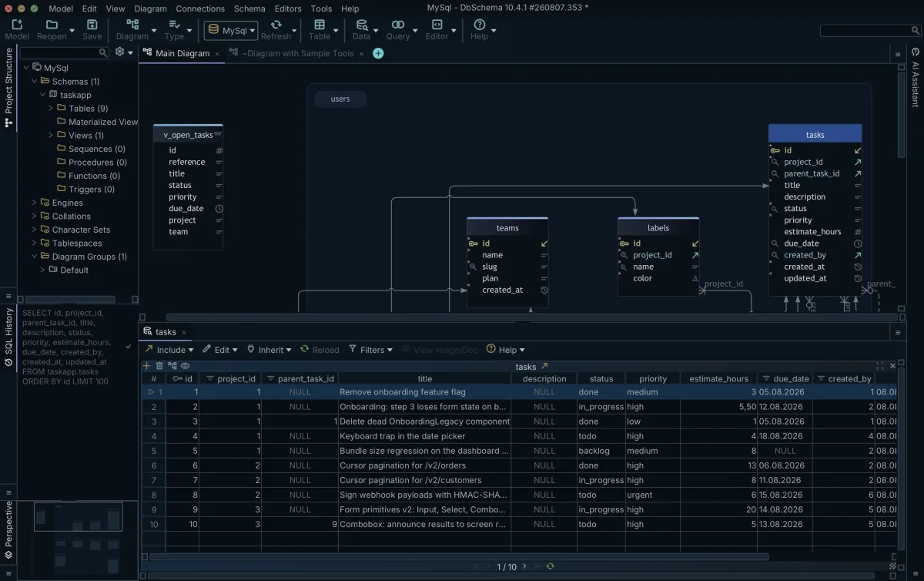Toggle project_id column filter icon
Screen dimensions: 924x581
[209, 378]
